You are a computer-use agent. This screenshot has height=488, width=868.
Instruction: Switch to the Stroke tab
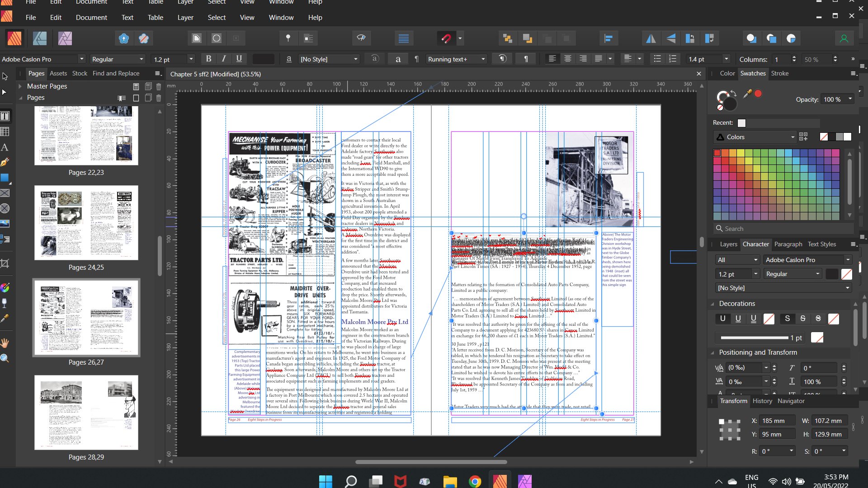click(x=779, y=73)
